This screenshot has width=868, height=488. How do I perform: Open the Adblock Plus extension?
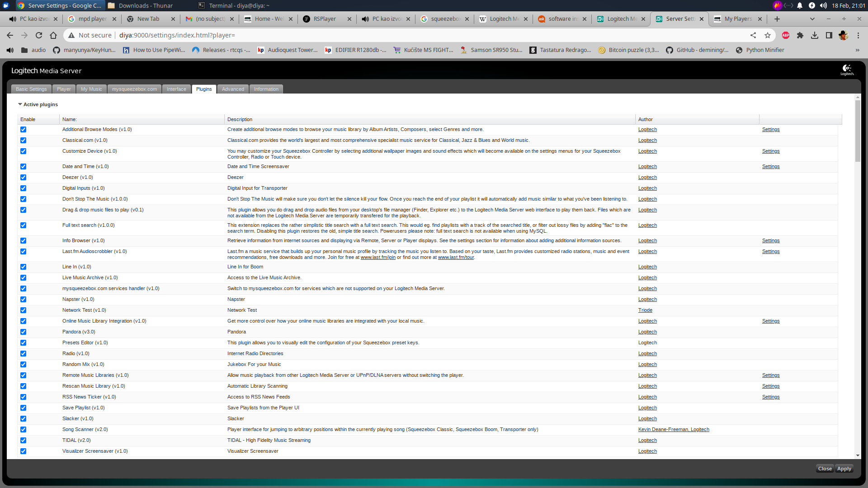point(786,35)
